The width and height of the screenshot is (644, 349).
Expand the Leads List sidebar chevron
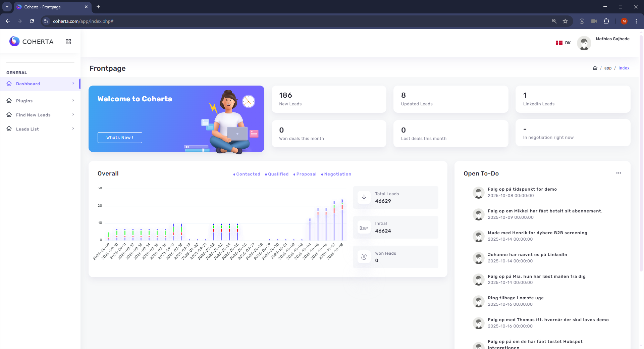coord(73,129)
